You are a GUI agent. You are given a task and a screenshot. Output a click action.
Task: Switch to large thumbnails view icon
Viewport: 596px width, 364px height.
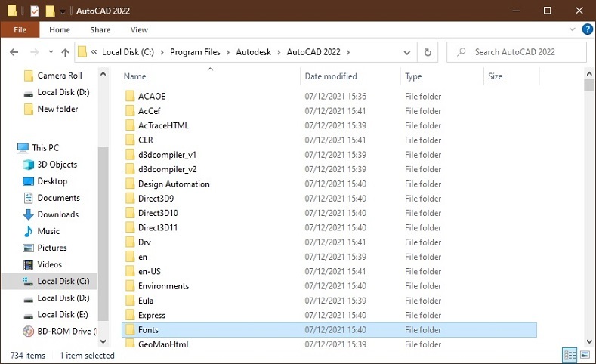(585, 355)
